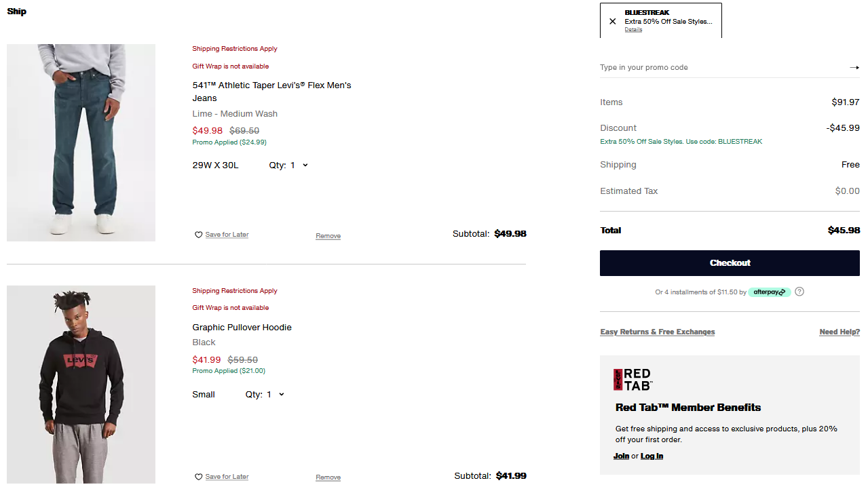The image size is (868, 491).
Task: Click the Afterpay logo badge
Action: pyautogui.click(x=770, y=292)
